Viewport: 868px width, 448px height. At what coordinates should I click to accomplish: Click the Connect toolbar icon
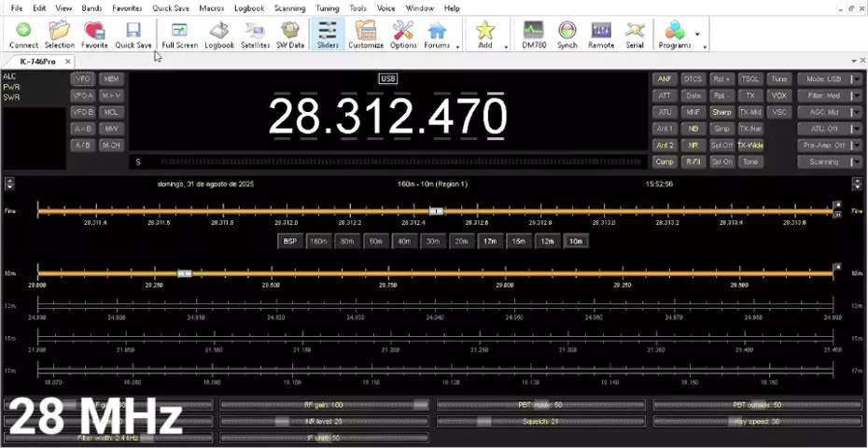(x=23, y=35)
